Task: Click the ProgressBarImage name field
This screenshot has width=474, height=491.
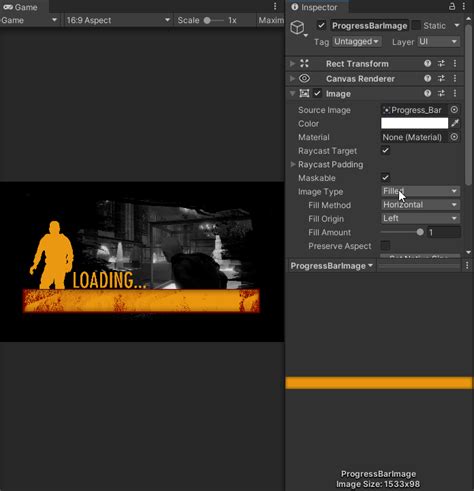Action: pyautogui.click(x=369, y=26)
